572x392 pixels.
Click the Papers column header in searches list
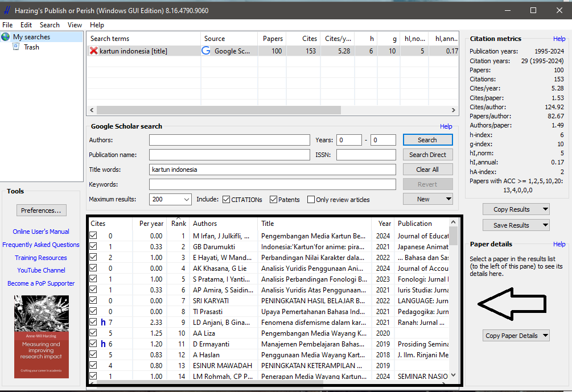(272, 39)
